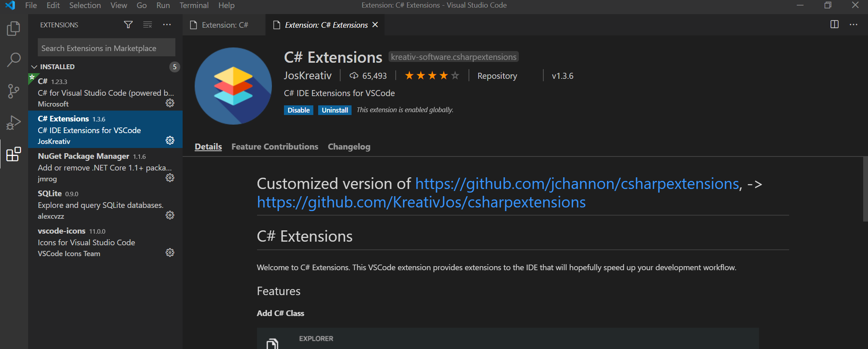Open the Source Control view
Screen dimensions: 868x349
[x=14, y=91]
